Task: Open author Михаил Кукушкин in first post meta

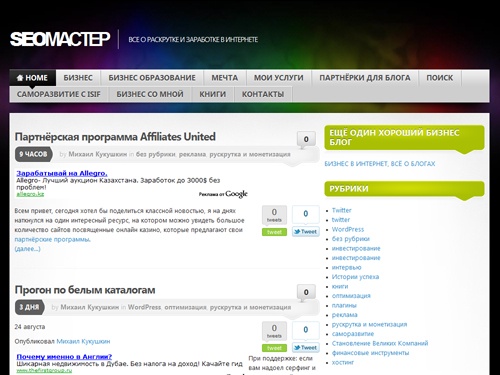Action: [98, 154]
